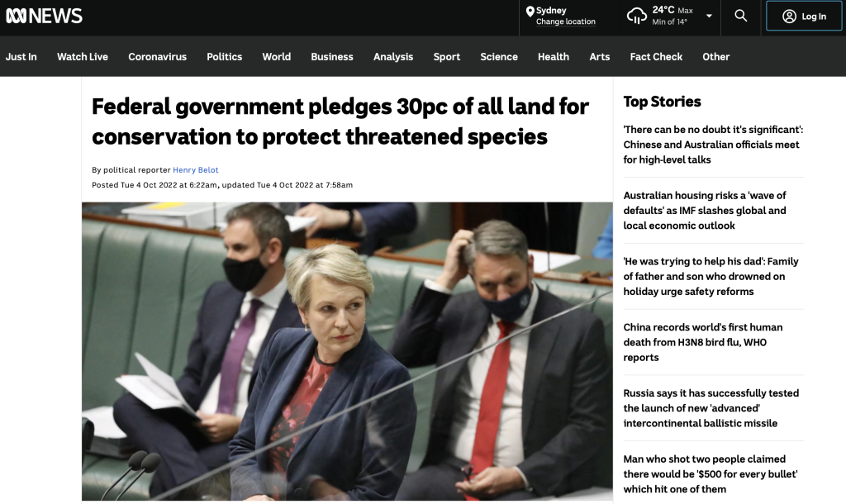Click the location pin icon beside Sydney
This screenshot has width=846, height=504.
click(x=530, y=12)
